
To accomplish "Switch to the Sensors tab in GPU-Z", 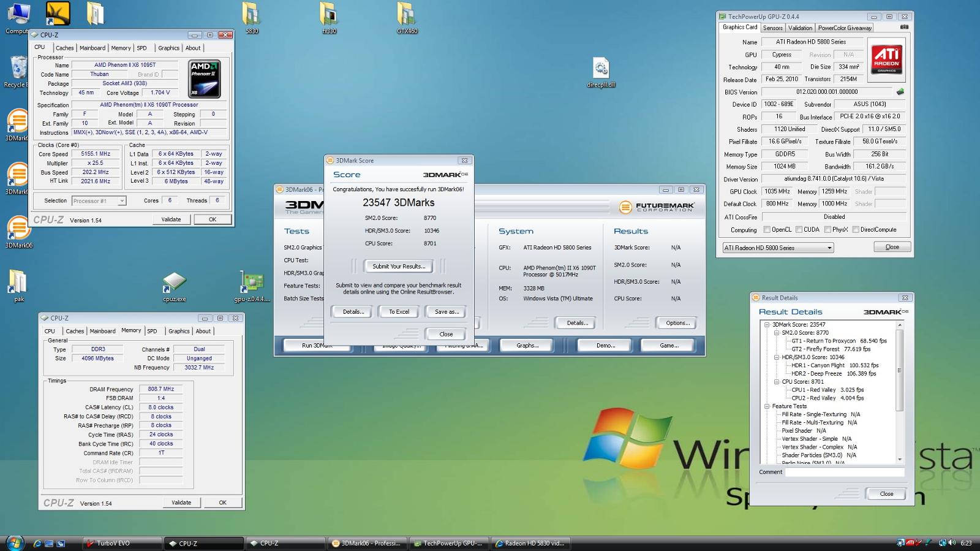I will point(772,28).
